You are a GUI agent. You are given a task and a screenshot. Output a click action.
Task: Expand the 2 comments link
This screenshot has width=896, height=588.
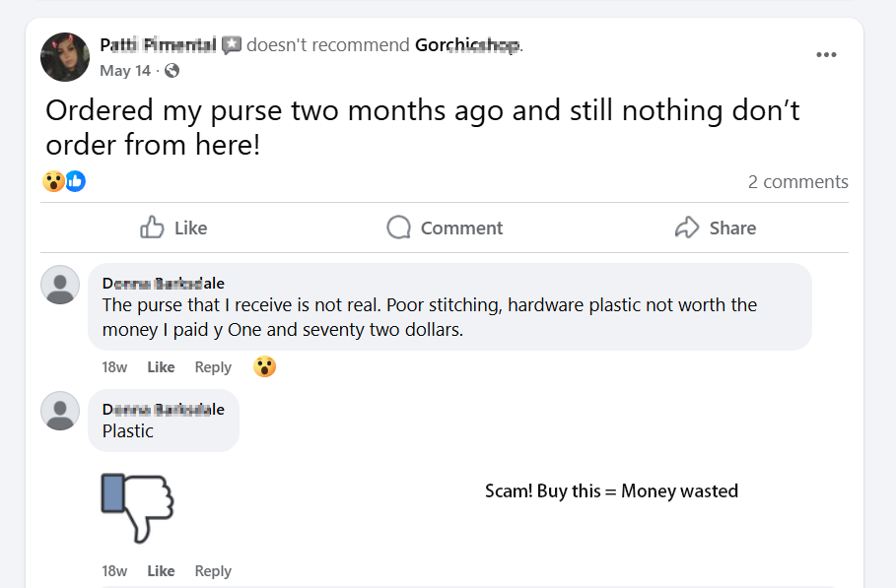(797, 181)
